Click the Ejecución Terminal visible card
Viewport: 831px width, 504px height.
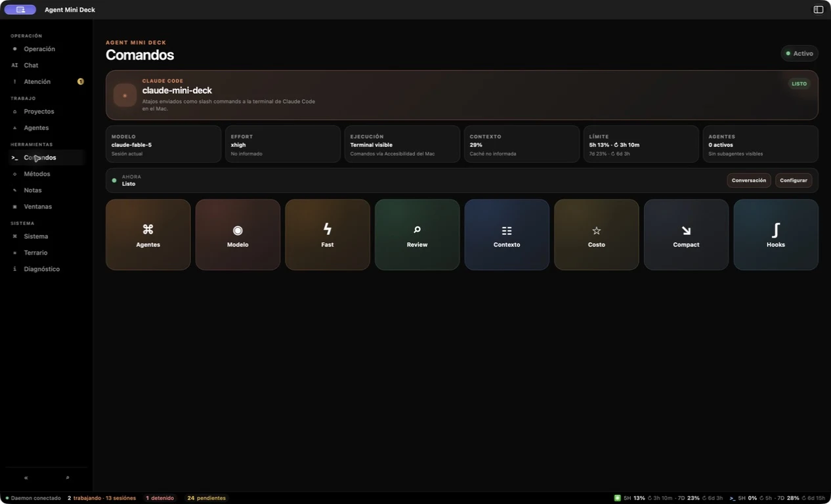pos(402,144)
